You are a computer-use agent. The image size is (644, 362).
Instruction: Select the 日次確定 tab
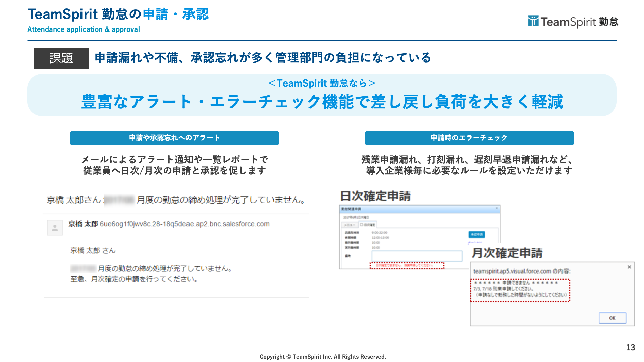pos(368,225)
